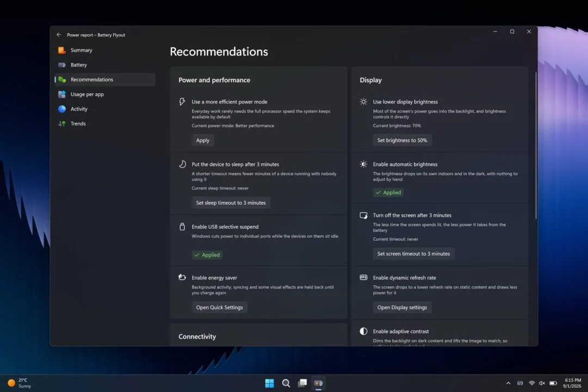Click the Power report app taskbar icon
The height and width of the screenshot is (392, 588).
tap(318, 383)
